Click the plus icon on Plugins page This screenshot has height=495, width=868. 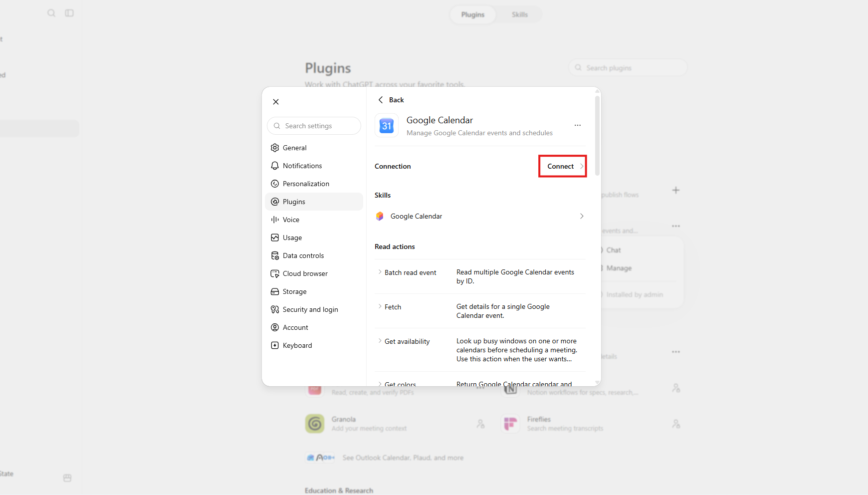(676, 190)
